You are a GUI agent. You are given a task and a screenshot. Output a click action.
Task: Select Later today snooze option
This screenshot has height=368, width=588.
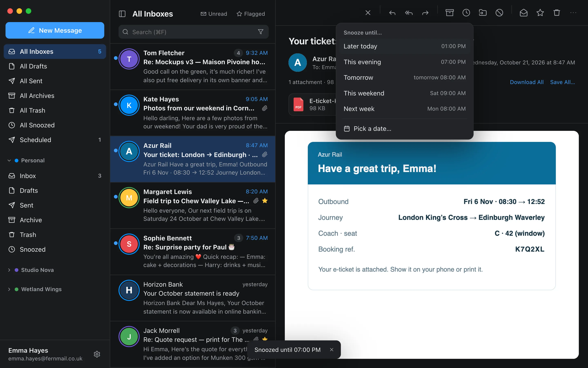point(404,46)
